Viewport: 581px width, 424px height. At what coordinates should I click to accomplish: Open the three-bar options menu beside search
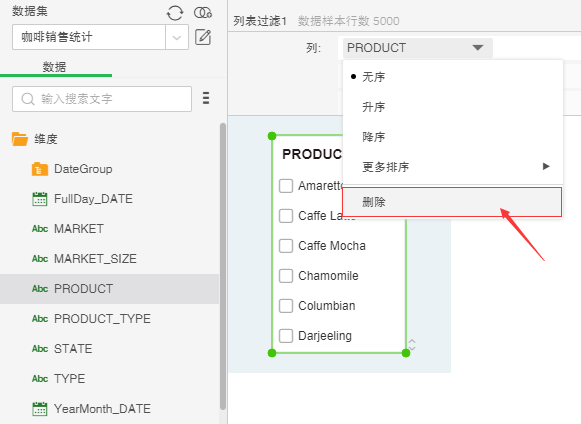click(206, 98)
